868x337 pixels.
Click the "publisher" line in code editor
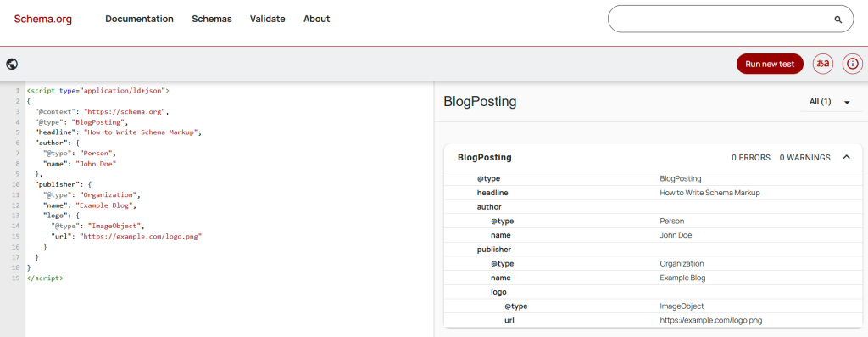click(63, 184)
